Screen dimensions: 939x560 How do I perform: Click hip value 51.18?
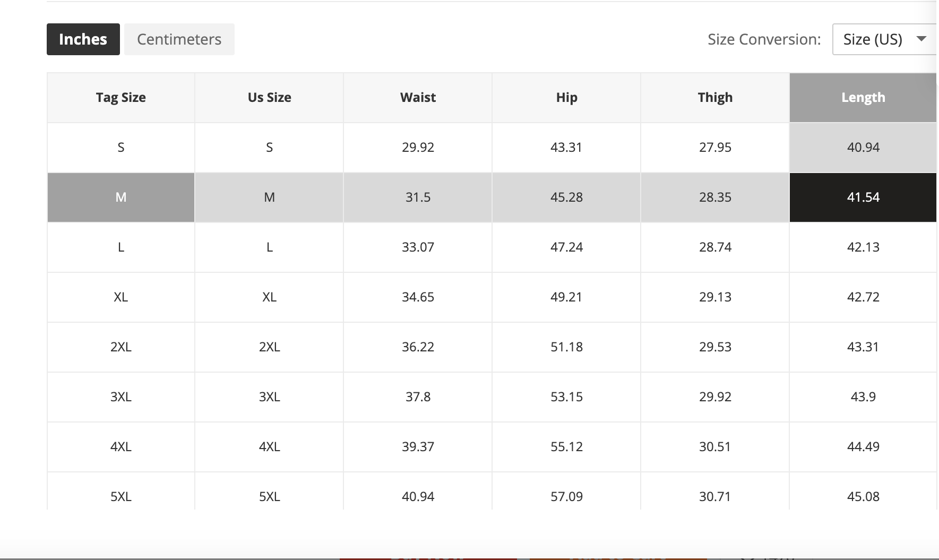coord(566,347)
